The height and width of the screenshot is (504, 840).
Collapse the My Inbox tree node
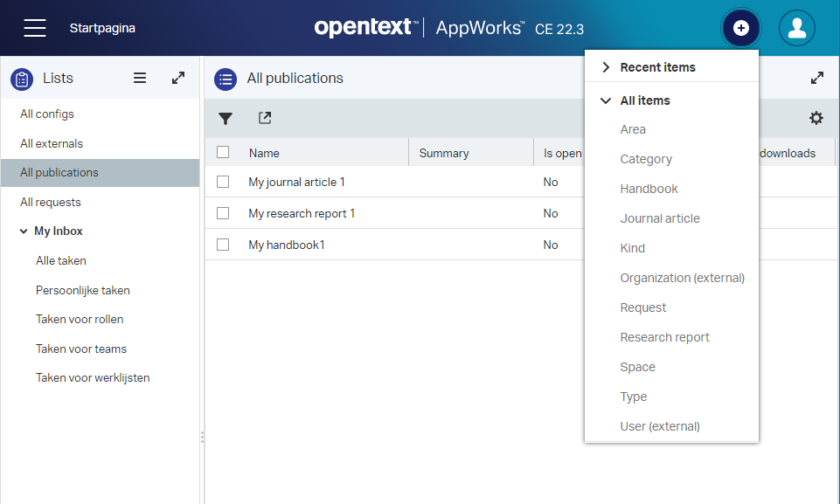tap(23, 231)
